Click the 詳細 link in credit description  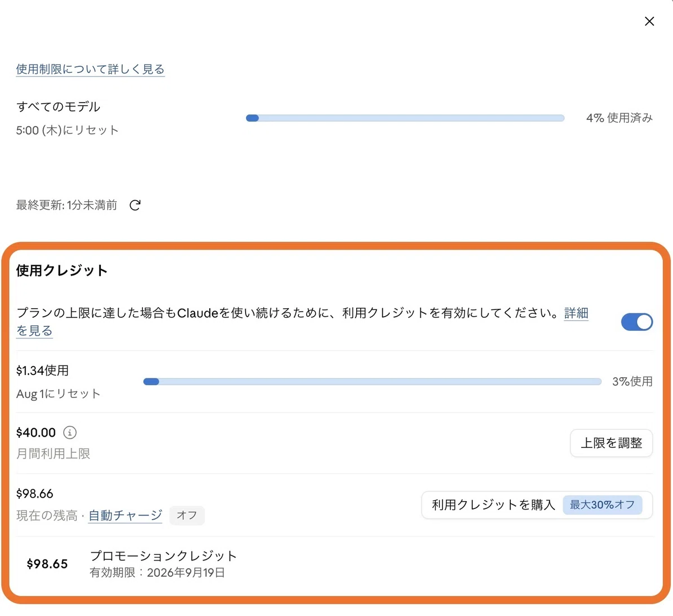[577, 313]
